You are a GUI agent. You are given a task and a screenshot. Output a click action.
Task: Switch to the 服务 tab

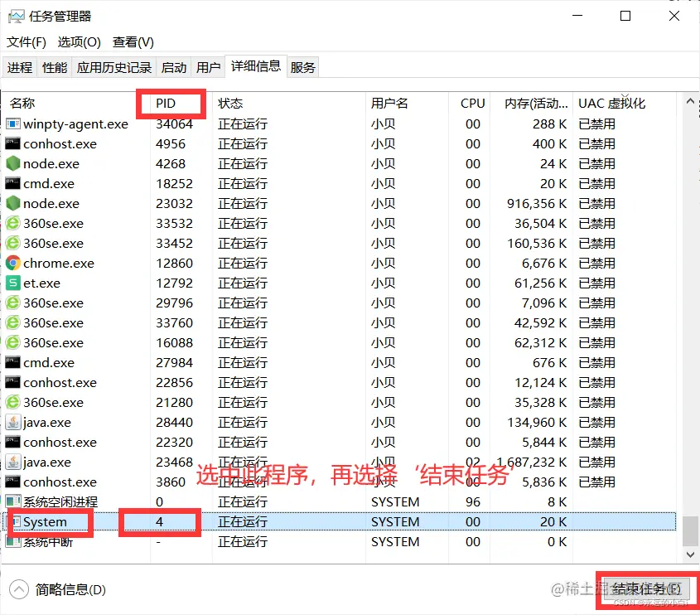(x=302, y=67)
